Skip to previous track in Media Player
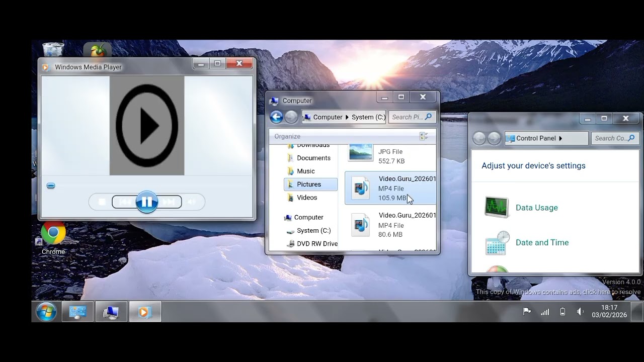Image resolution: width=644 pixels, height=362 pixels. tap(125, 202)
